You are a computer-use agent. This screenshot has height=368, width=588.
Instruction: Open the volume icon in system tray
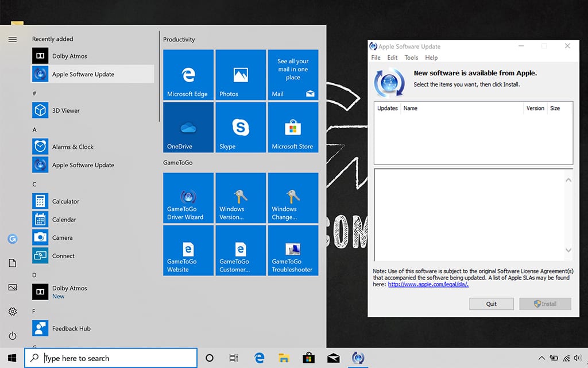click(578, 358)
